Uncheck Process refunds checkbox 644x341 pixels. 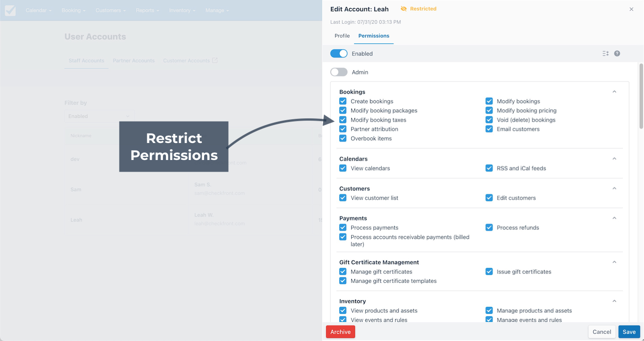[489, 227]
